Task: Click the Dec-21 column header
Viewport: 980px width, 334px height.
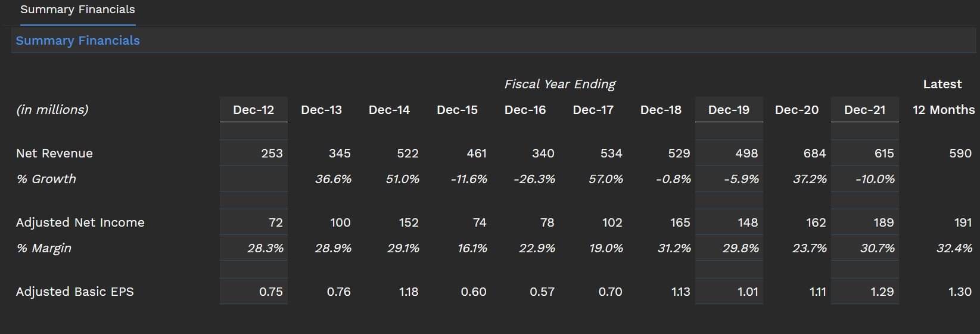Action: (x=864, y=110)
